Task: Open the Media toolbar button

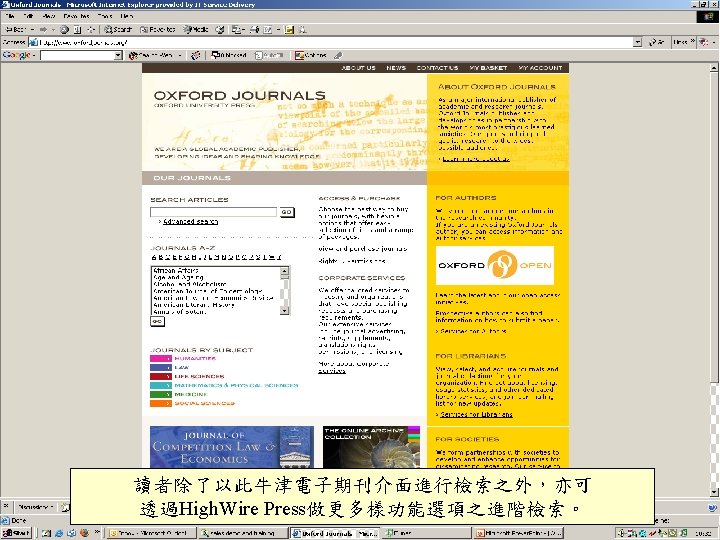Action: pos(196,29)
